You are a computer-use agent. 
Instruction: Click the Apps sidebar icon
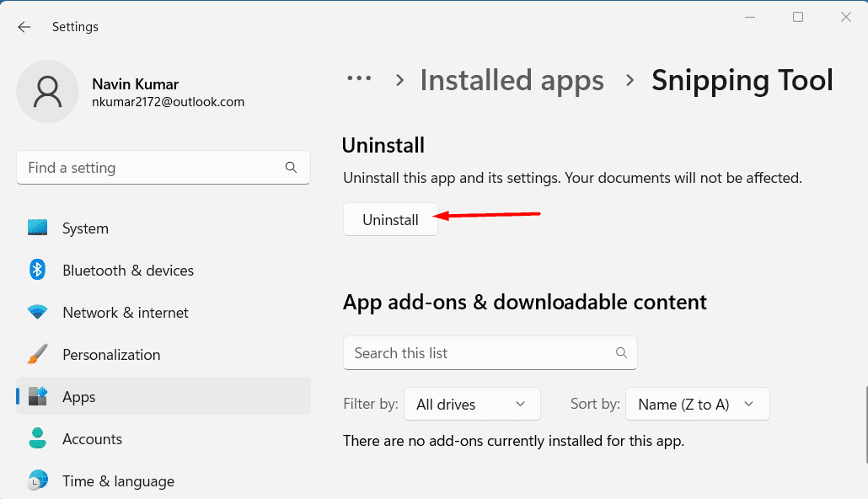38,396
